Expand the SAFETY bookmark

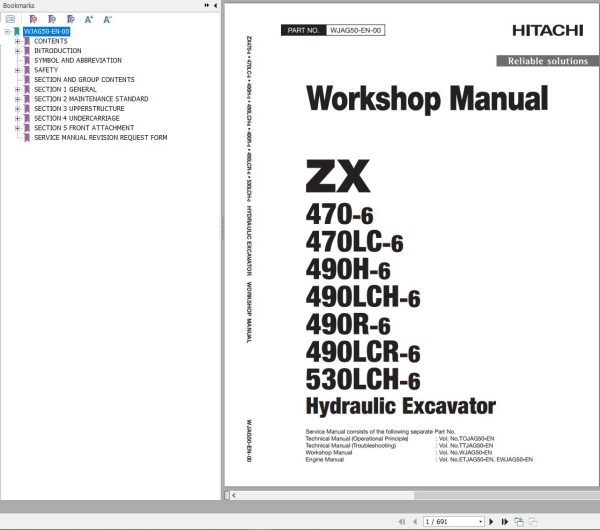tap(17, 70)
